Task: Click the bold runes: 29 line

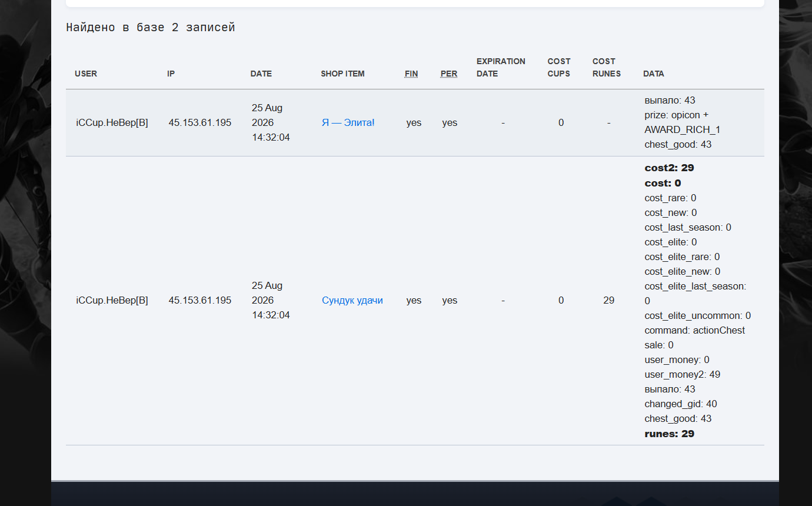Action: point(670,434)
